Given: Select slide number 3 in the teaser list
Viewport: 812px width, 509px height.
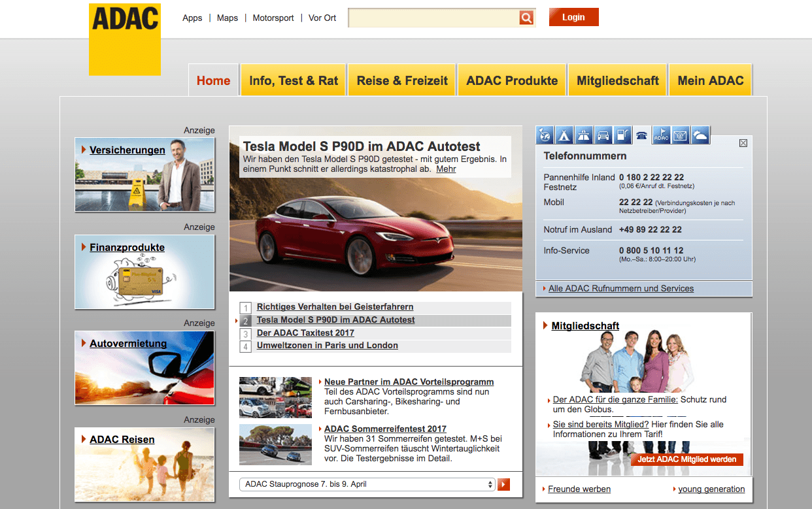Looking at the screenshot, I should coord(246,334).
